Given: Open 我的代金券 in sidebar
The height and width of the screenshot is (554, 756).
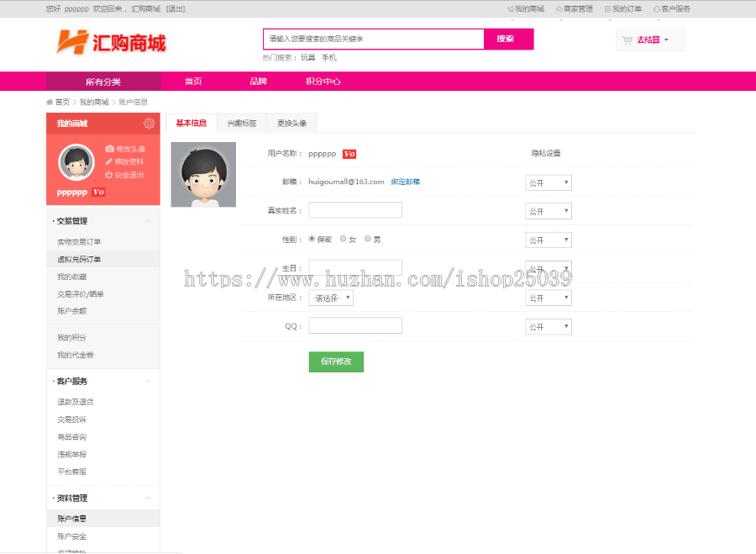Looking at the screenshot, I should (x=76, y=355).
